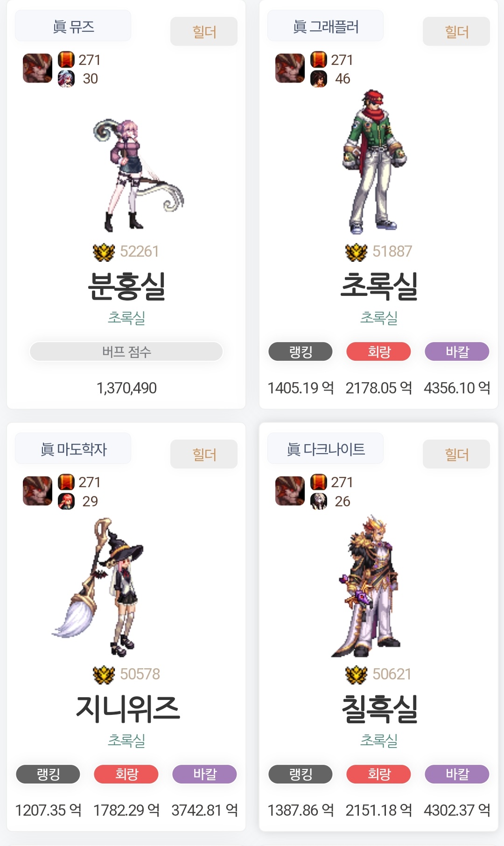Select the 힐더 server button on 眞 뮤즈 card
Viewport: 504px width, 846px height.
204,32
